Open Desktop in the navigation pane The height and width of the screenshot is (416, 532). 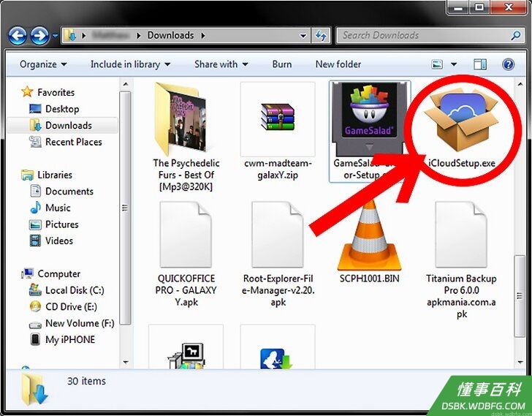point(62,109)
